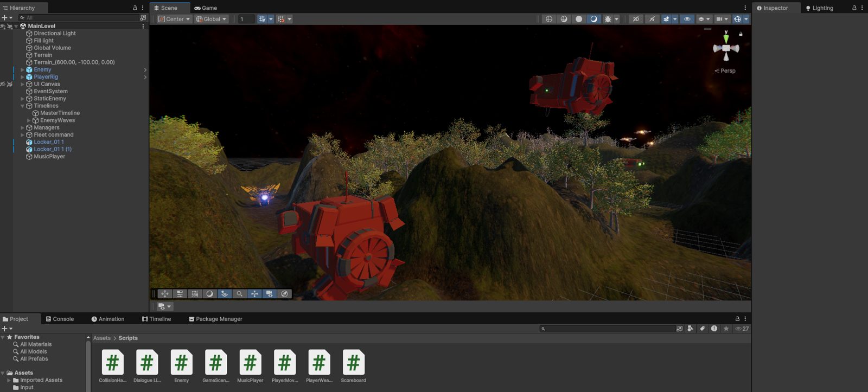Screen dimensions: 868x392
Task: Open camera overlay dropdown below toolbar
Action: (164, 306)
